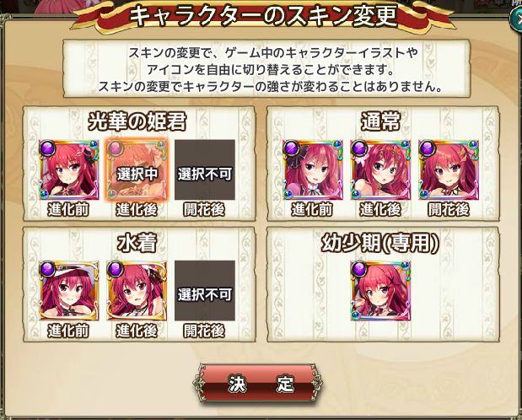Image resolution: width=522 pixels, height=420 pixels.
Task: Click 進化後 label under 水着 section
Action: [137, 331]
